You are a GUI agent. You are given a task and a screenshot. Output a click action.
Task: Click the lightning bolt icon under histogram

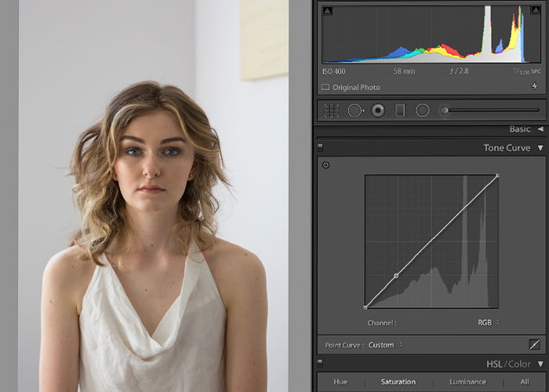tap(534, 87)
